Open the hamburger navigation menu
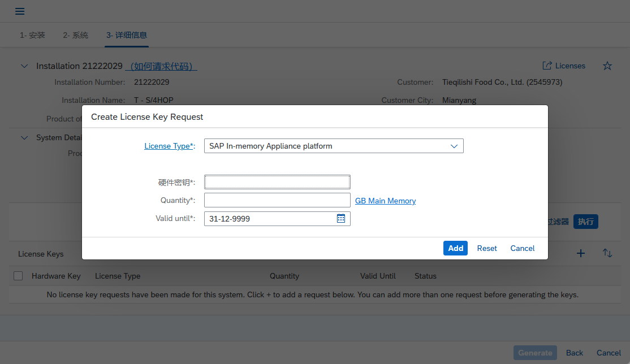Image resolution: width=630 pixels, height=364 pixels. tap(20, 11)
